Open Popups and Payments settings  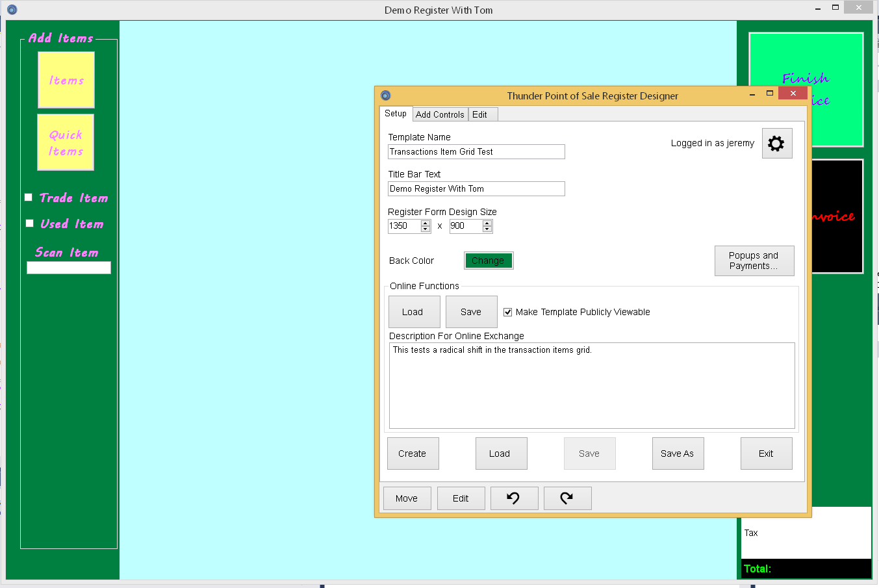pos(754,261)
